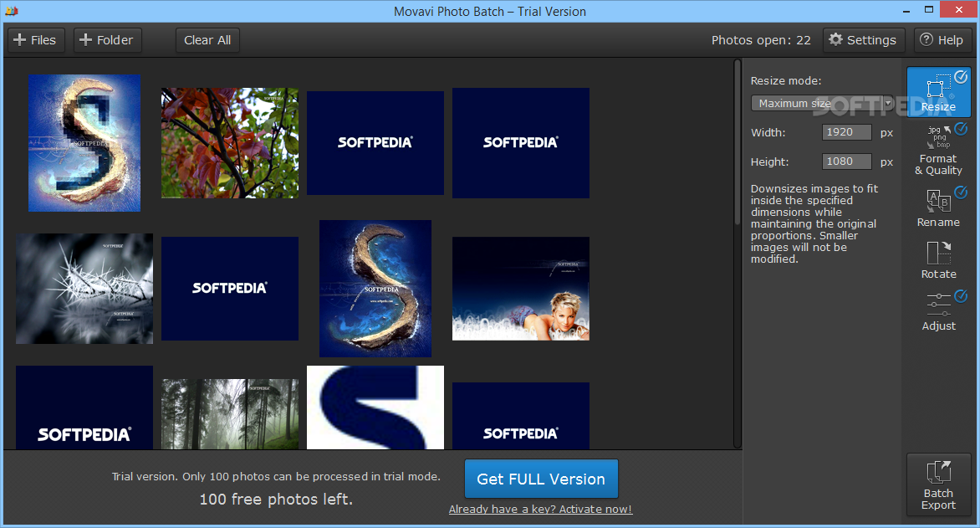
Task: Click Get FULL Version button
Action: [x=541, y=479]
